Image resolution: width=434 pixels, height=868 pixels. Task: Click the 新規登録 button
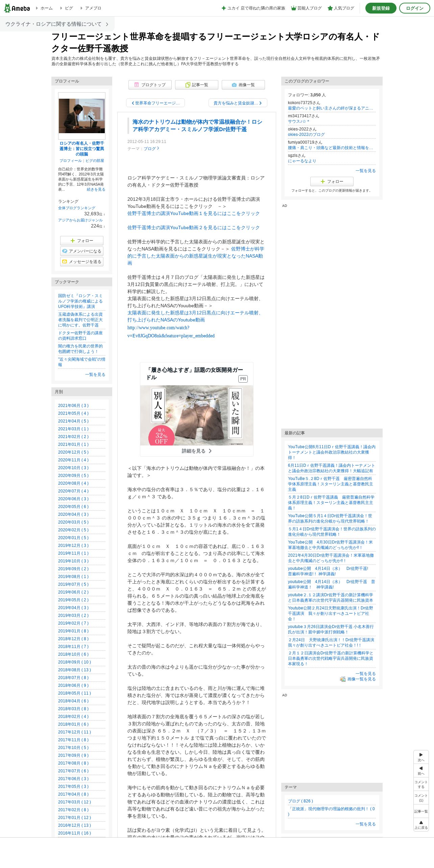(x=381, y=8)
